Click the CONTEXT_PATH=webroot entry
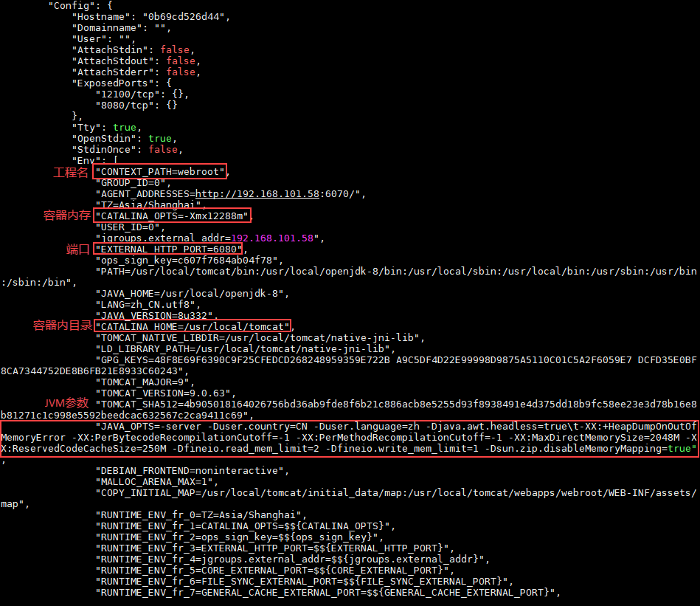The image size is (700, 606). 160,172
